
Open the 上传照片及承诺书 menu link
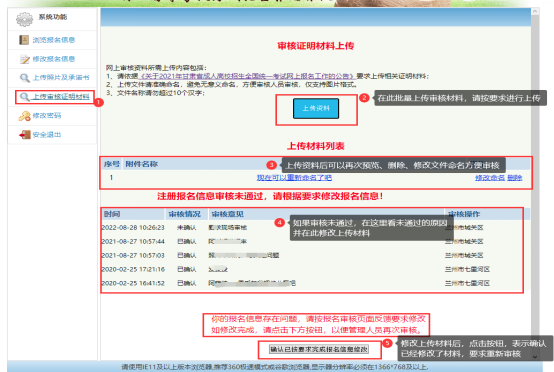pos(61,78)
